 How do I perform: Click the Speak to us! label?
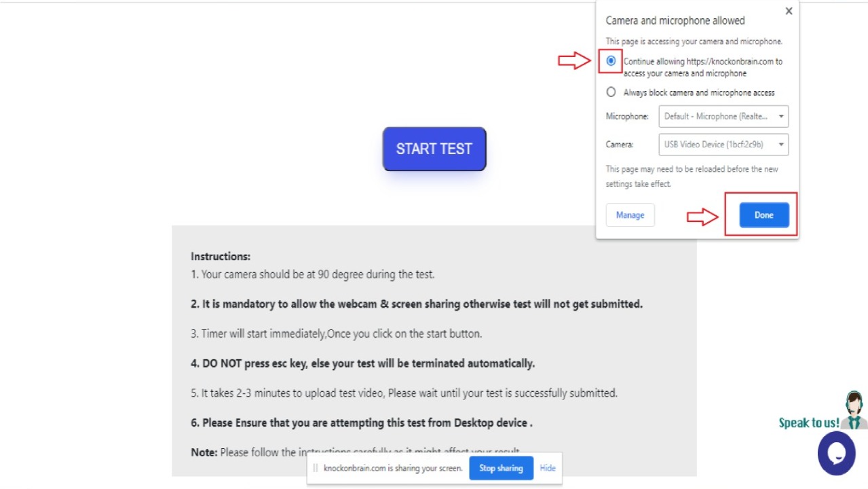[809, 423]
